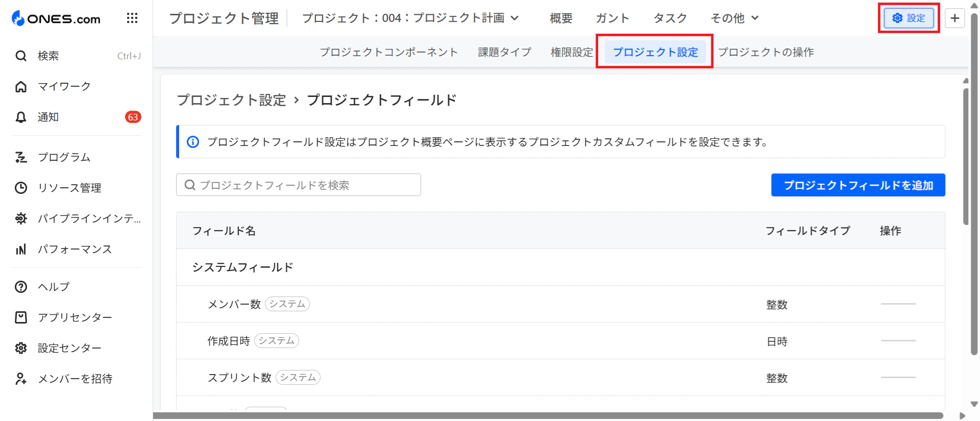Viewport: 980px width, 421px height.
Task: Click the 設定センター gear icon
Action: (21, 348)
